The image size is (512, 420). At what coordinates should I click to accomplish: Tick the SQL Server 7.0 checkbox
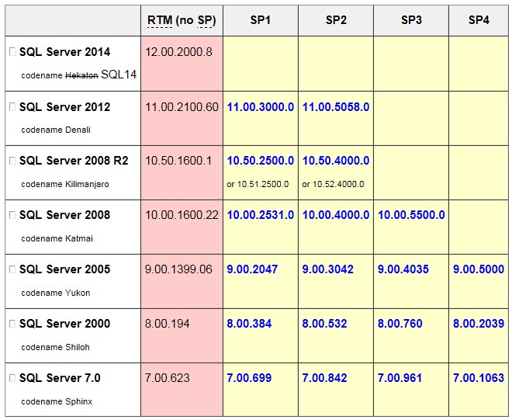[x=12, y=378]
